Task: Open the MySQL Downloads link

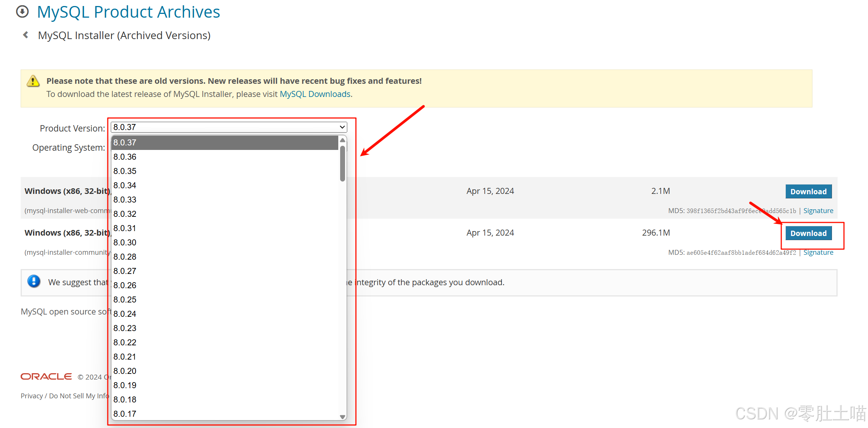Action: [x=315, y=94]
